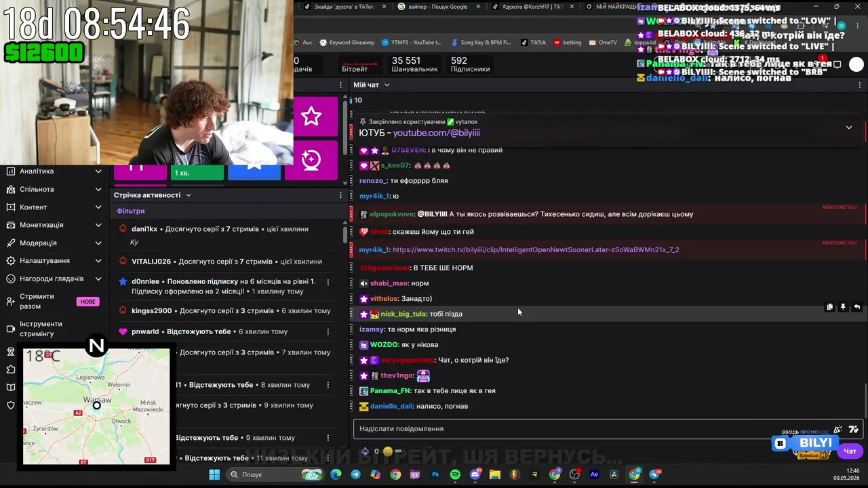The width and height of the screenshot is (868, 488).
Task: Open Discord from the taskbar
Action: [475, 474]
